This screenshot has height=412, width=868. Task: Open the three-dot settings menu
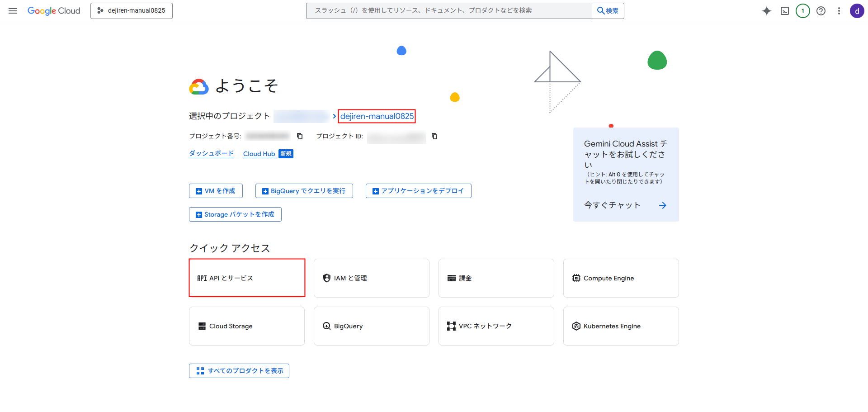coord(839,11)
